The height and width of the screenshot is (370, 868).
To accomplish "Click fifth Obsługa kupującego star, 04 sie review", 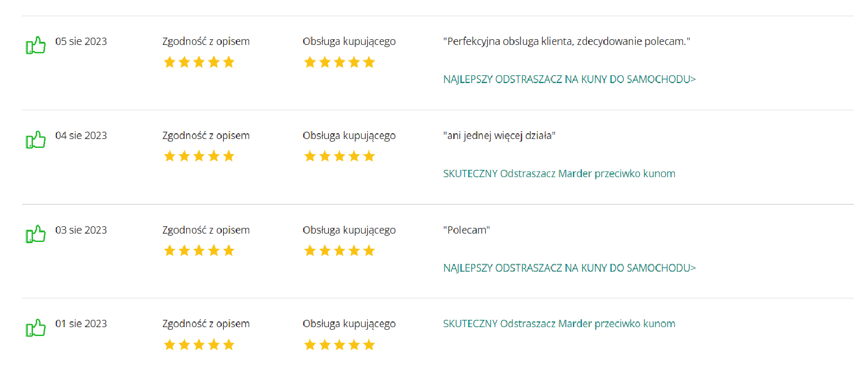I will (x=369, y=156).
